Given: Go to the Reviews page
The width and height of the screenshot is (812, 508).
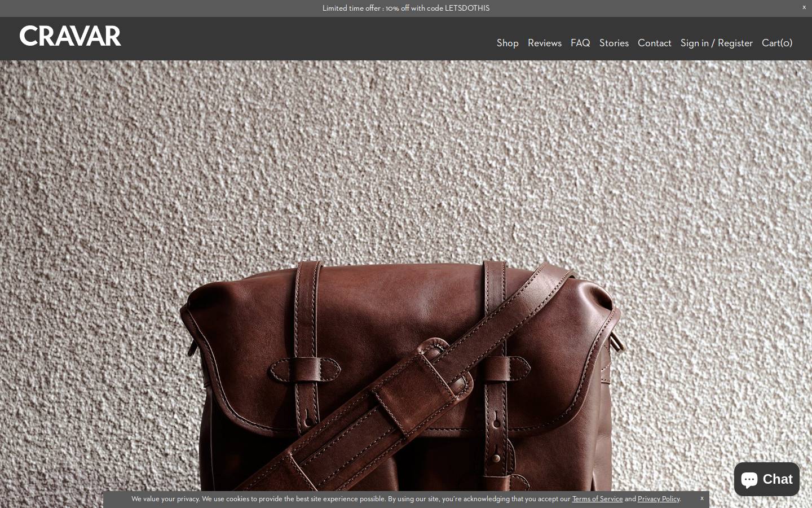Looking at the screenshot, I should click(545, 43).
